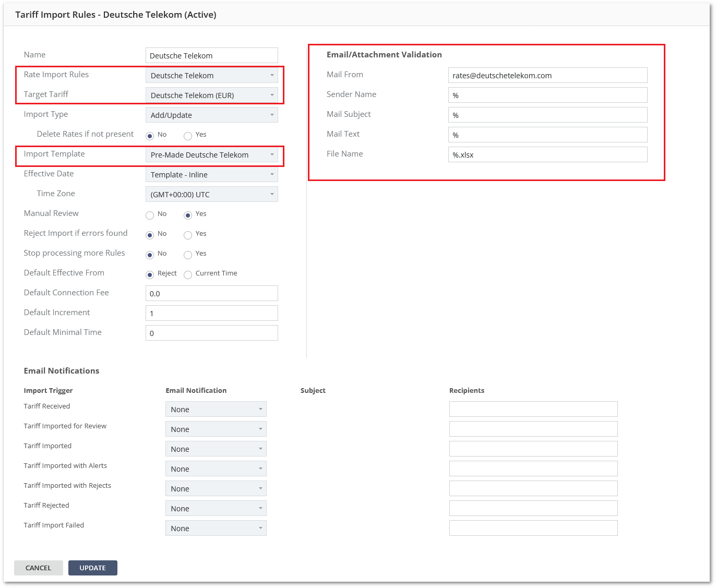
Task: Set Manual Review to No
Action: [x=150, y=215]
